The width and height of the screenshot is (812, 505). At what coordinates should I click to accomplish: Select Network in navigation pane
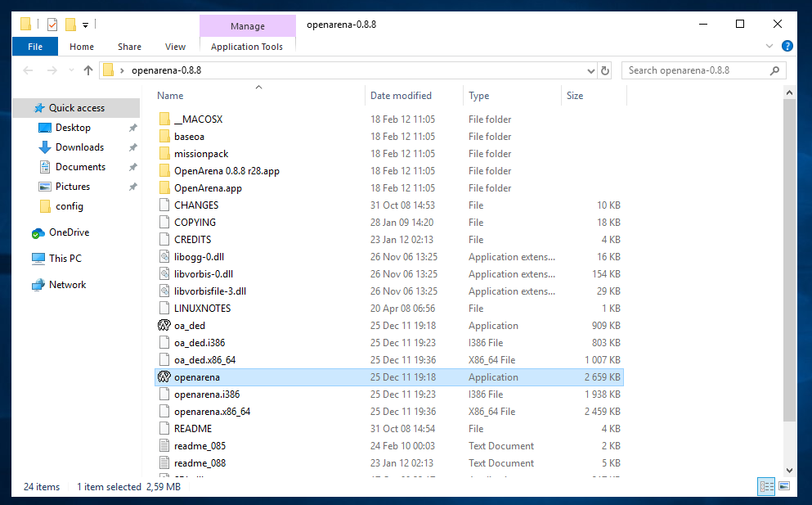(x=67, y=285)
